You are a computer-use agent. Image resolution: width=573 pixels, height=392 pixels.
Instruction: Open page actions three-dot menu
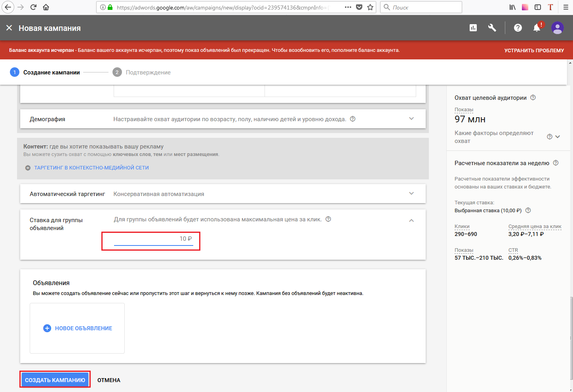[348, 7]
